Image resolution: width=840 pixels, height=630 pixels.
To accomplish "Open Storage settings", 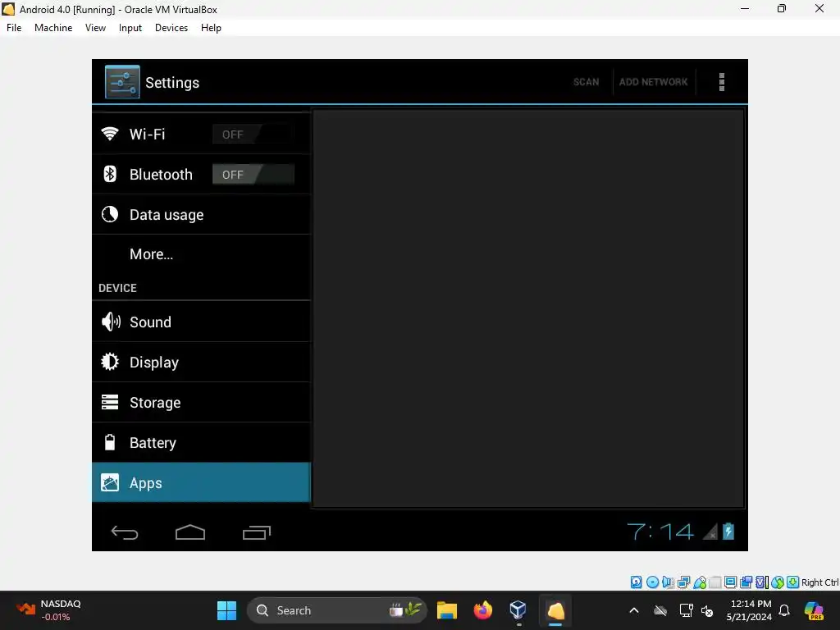I will click(x=202, y=402).
